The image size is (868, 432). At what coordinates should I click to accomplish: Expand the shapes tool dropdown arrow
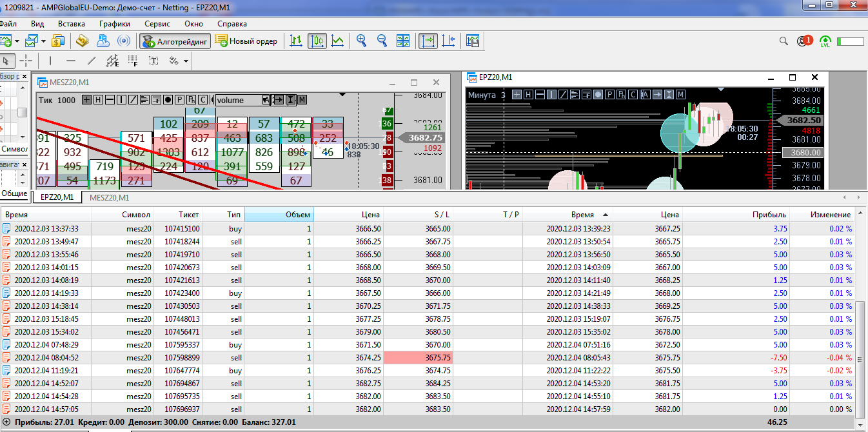pos(186,61)
